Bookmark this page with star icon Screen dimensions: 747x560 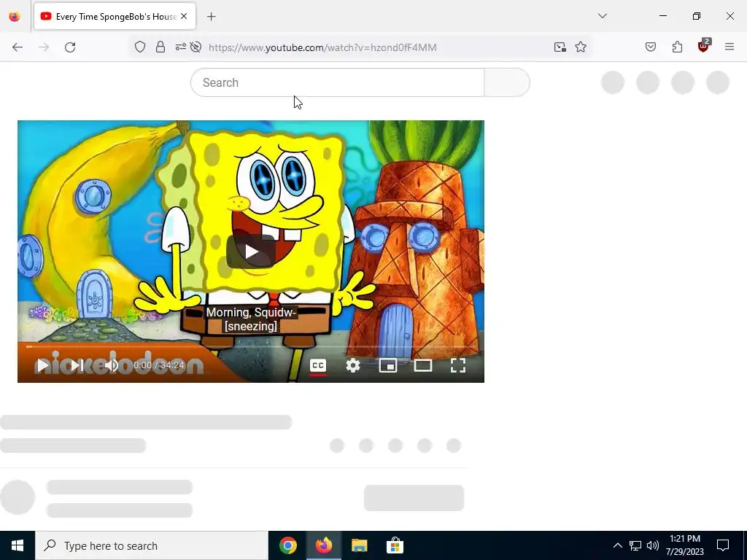pyautogui.click(x=580, y=47)
